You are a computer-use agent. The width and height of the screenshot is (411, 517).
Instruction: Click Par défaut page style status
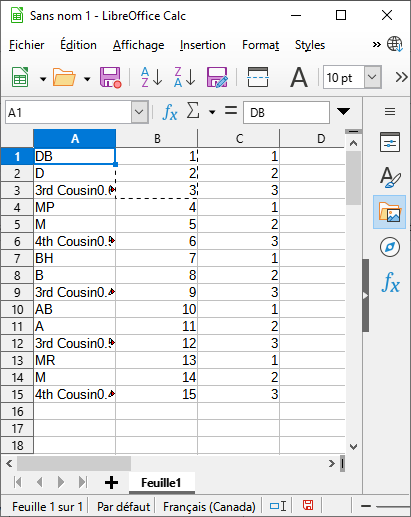click(x=123, y=507)
